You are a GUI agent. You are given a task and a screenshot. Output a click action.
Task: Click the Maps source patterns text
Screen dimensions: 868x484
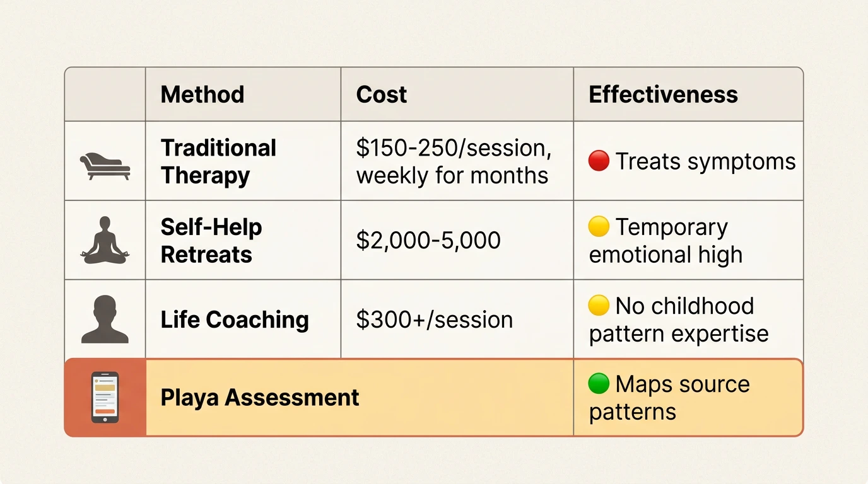coord(669,398)
